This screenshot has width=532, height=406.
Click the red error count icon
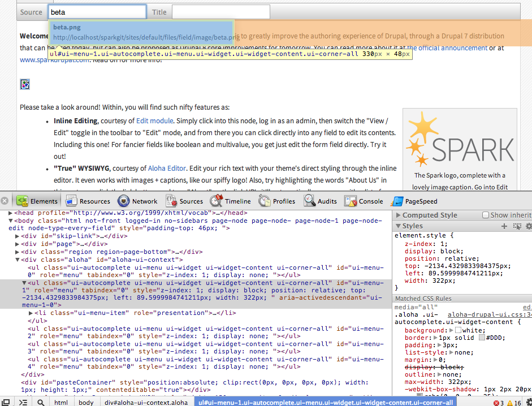coord(496,403)
